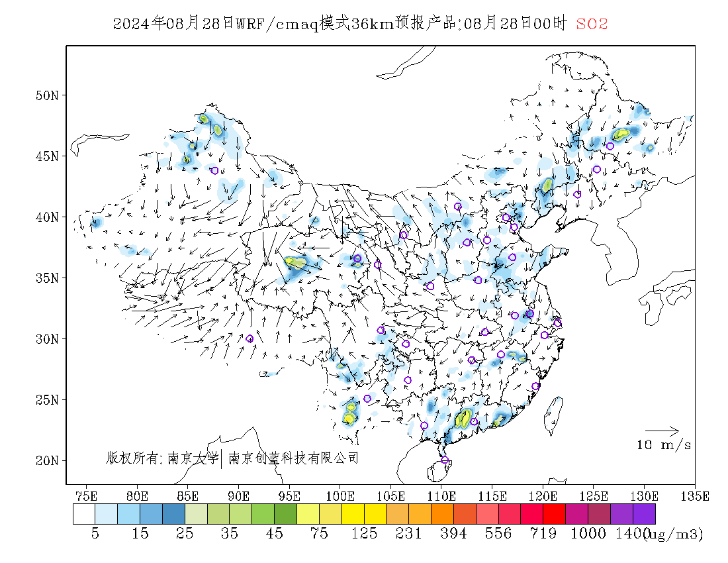The width and height of the screenshot is (728, 563).
Task: Click the legend value 1400
Action: point(631,533)
